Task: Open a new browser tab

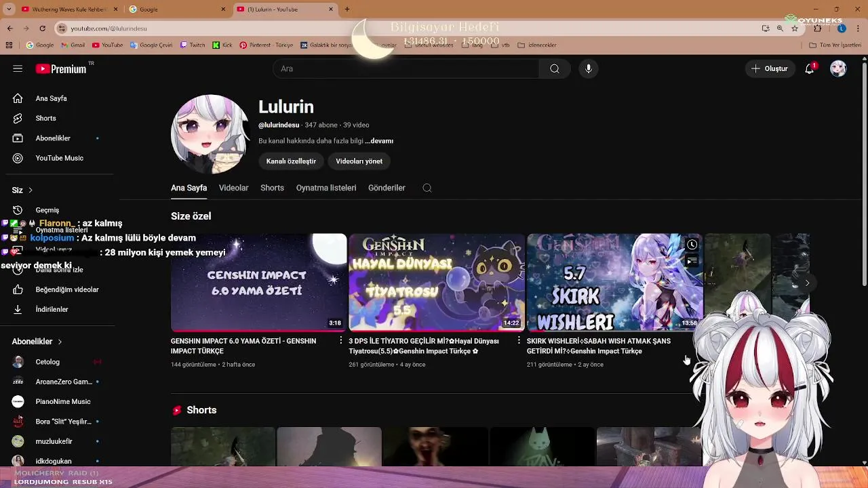Action: click(x=347, y=9)
